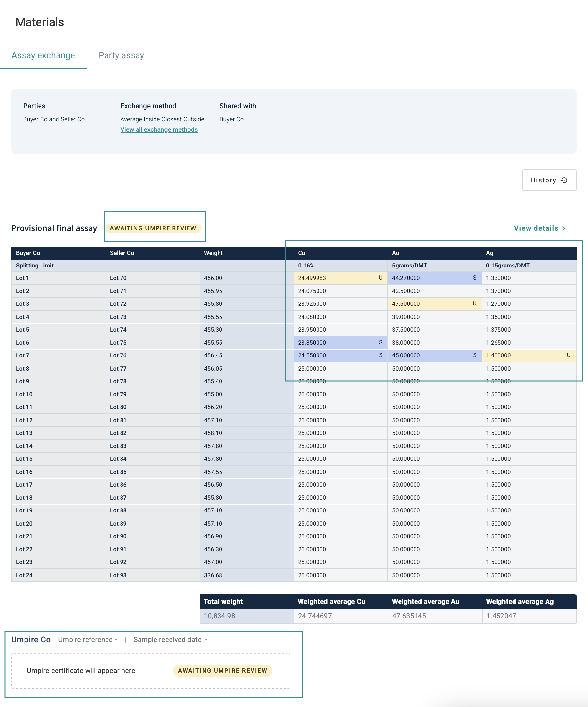This screenshot has height=707, width=588.
Task: Click the Lot 24 row in Buyer Co column
Action: click(24, 575)
